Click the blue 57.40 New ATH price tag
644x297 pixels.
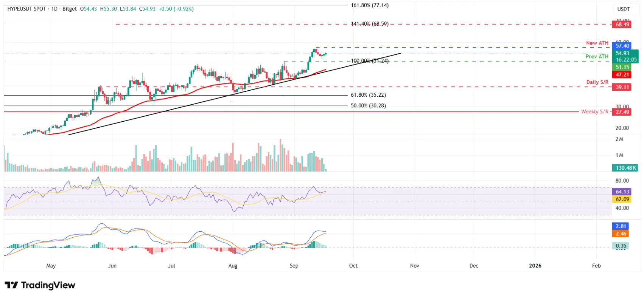622,46
